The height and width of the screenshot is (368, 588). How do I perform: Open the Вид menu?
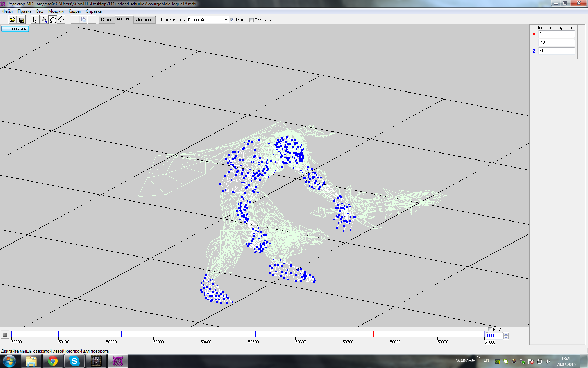40,11
